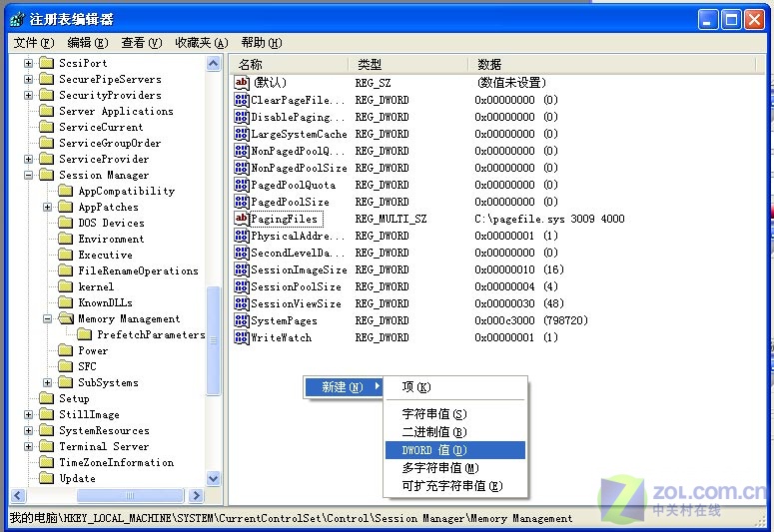Click the KnownDLLs folder icon
774x532 pixels.
(x=65, y=302)
